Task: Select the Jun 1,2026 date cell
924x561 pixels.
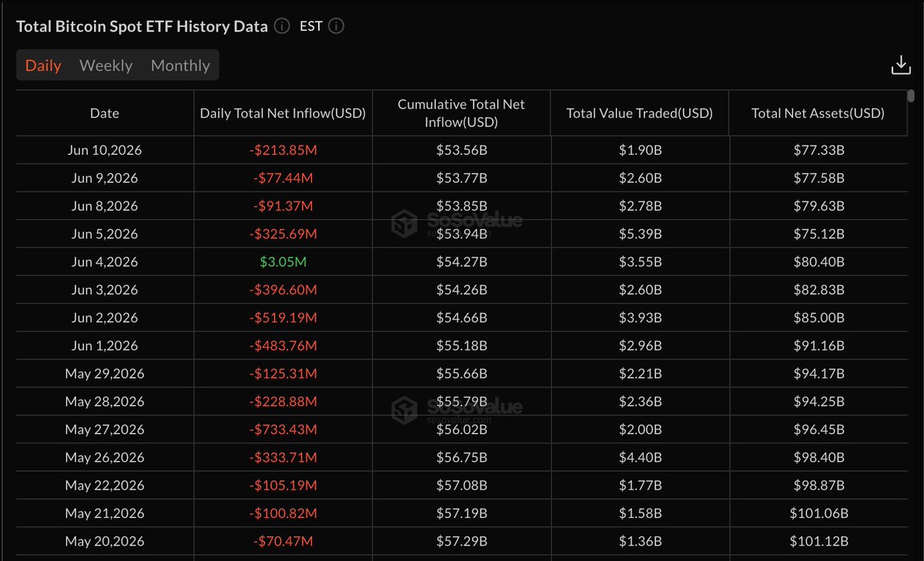Action: point(105,346)
